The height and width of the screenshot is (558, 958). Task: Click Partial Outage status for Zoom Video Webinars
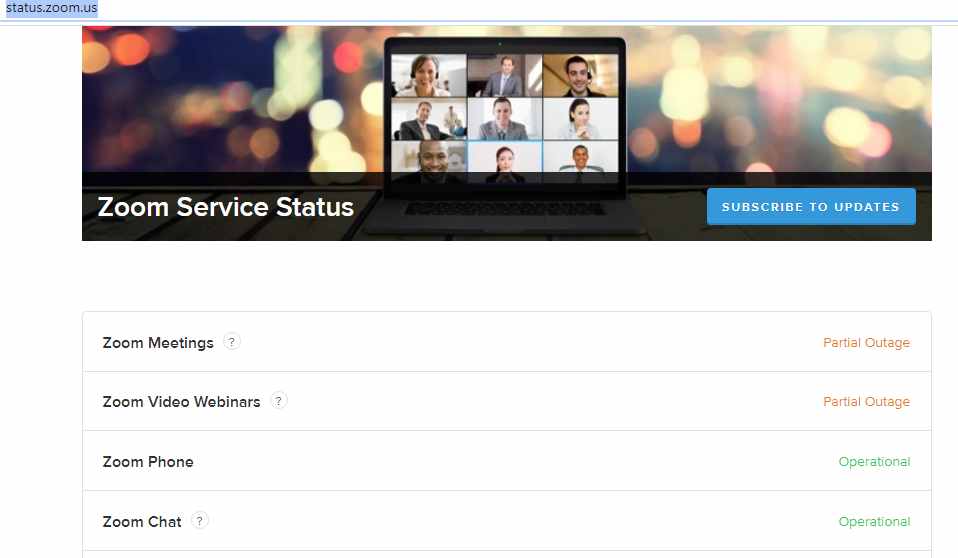[866, 402]
